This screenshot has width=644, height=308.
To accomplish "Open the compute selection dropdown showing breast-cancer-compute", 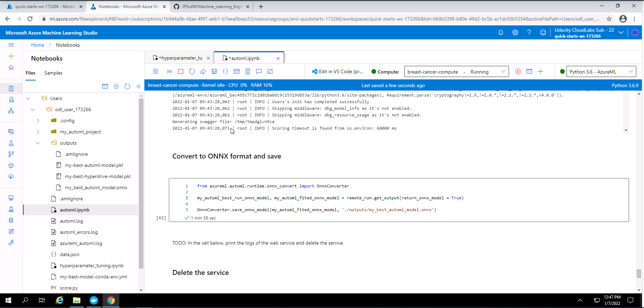I will [456, 72].
